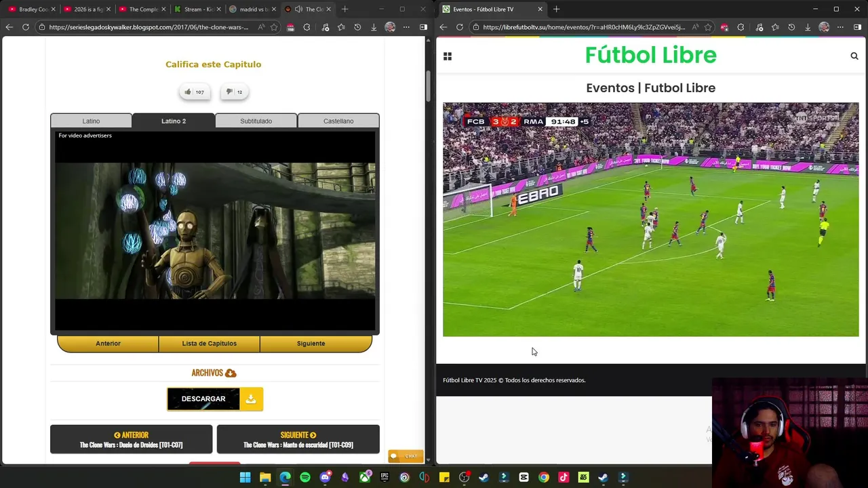The width and height of the screenshot is (868, 488).
Task: Click the Siguiente button under the player
Action: click(311, 343)
